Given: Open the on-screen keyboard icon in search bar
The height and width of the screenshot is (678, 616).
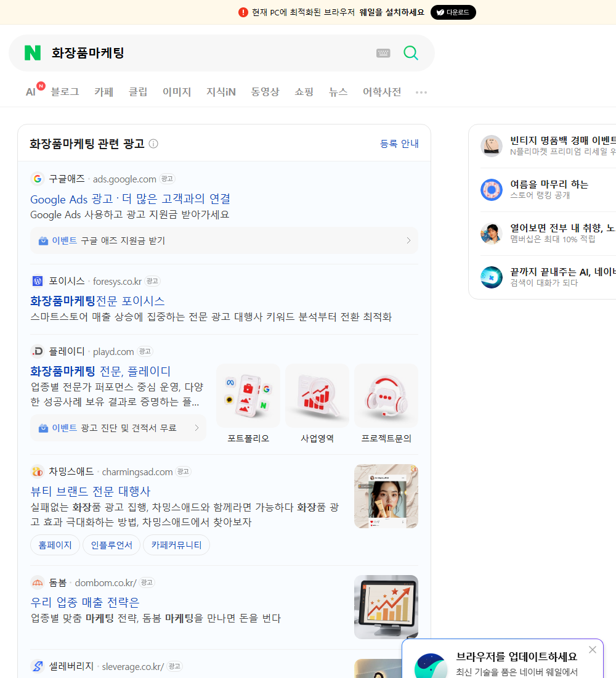Looking at the screenshot, I should click(383, 53).
